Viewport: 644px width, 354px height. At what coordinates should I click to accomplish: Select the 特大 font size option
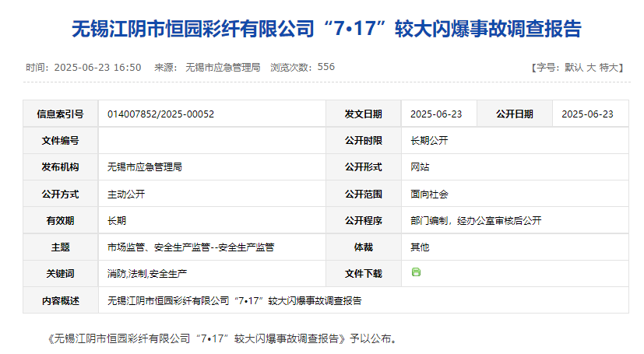click(609, 68)
